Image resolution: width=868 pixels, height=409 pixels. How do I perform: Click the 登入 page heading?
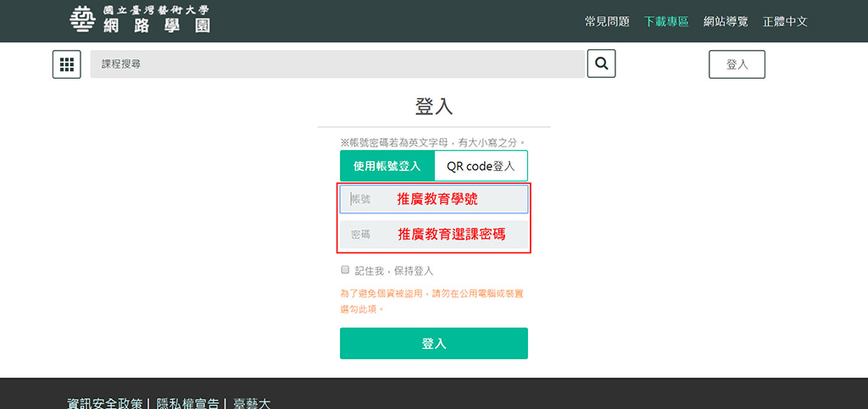(434, 106)
